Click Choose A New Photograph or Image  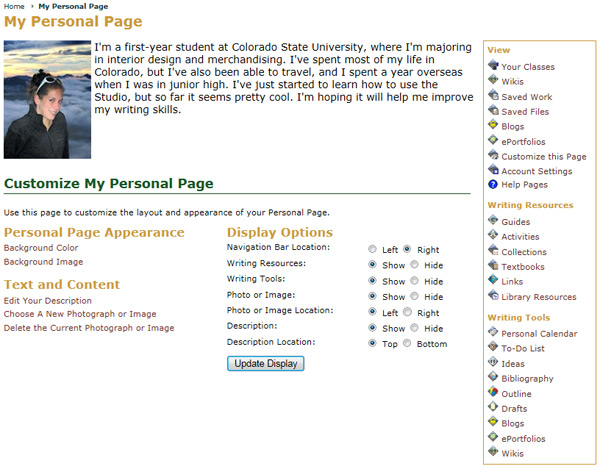(80, 314)
